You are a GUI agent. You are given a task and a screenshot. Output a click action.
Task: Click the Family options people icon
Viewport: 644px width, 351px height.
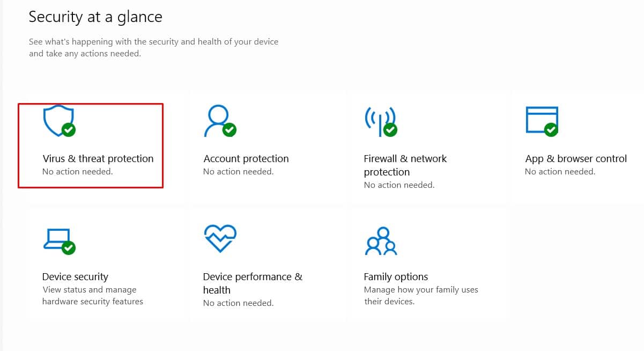[380, 241]
